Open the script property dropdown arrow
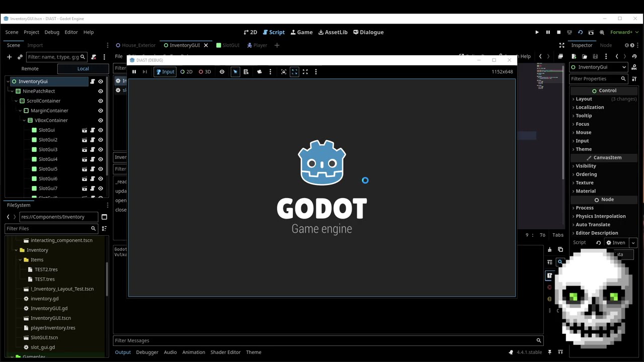 click(633, 243)
